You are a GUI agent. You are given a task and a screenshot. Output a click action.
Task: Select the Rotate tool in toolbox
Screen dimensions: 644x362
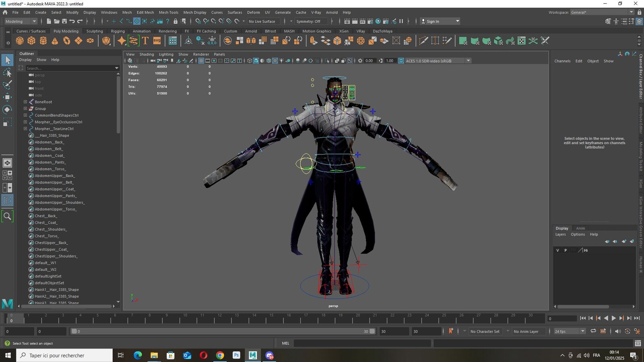tap(7, 109)
